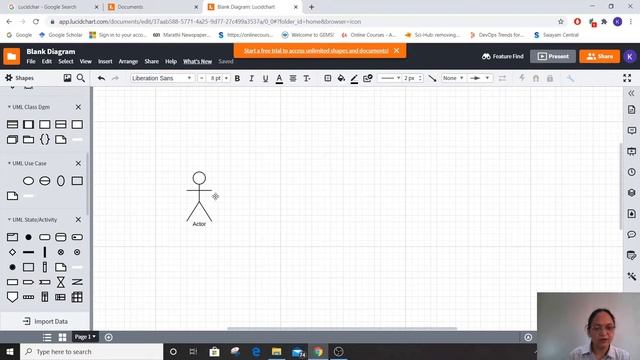Select the package folder shape

pos(28,140)
